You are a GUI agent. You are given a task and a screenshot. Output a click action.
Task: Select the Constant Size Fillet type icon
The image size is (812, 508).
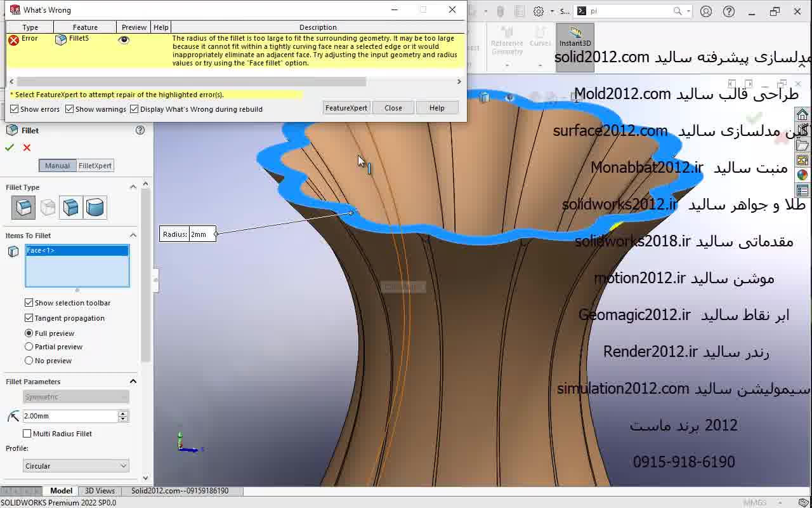coord(23,207)
